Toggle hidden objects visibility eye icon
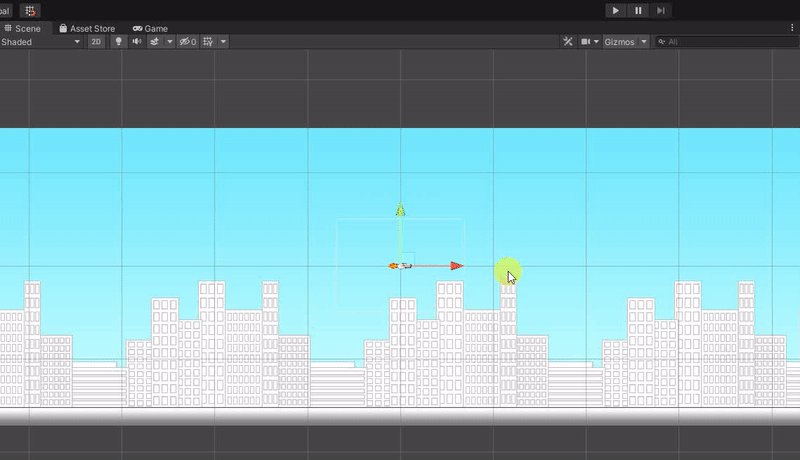The width and height of the screenshot is (800, 460). pos(187,42)
